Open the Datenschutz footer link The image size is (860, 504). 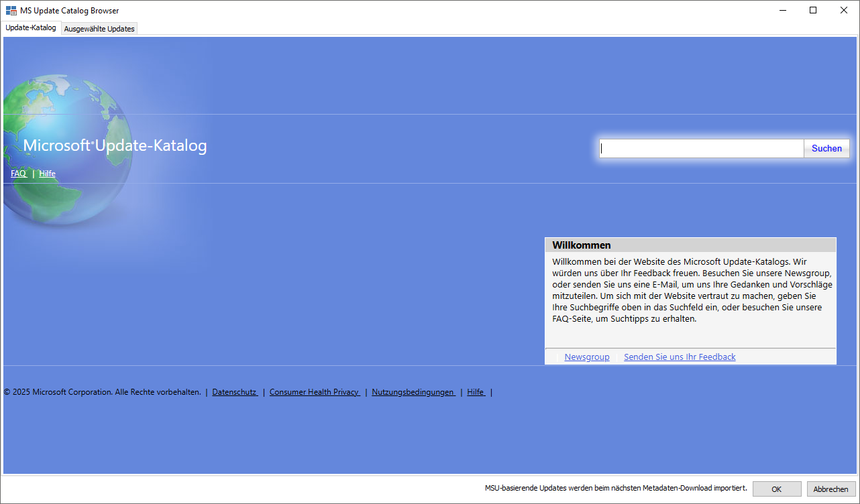234,393
